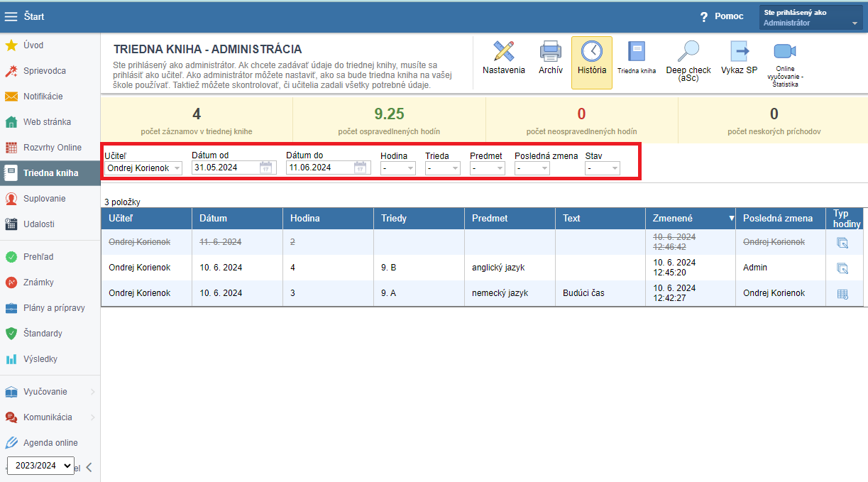Viewport: 868px width, 482px height.
Task: Sort by the Triedy column header
Action: click(x=419, y=219)
